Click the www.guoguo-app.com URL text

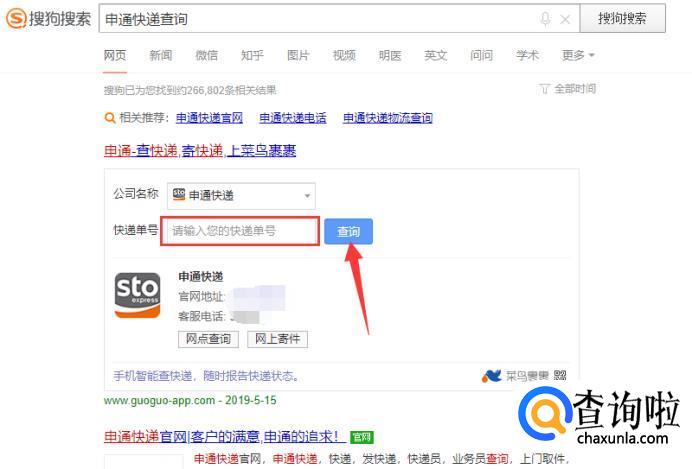click(159, 401)
